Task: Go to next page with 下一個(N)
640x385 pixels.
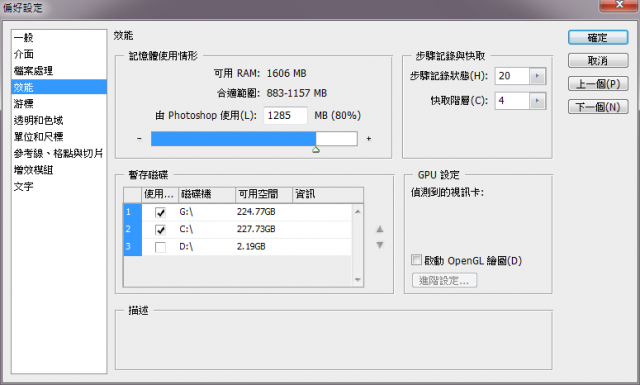Action: tap(598, 107)
